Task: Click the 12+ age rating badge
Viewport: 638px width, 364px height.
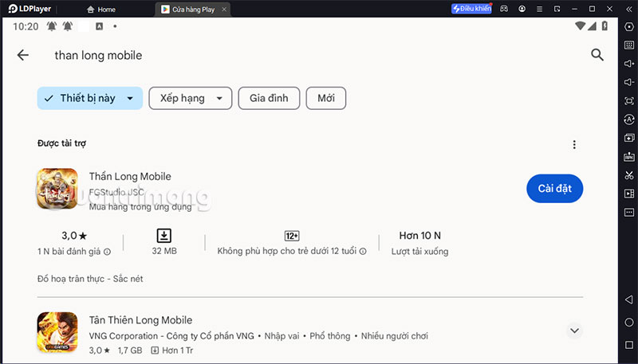Action: click(x=292, y=236)
